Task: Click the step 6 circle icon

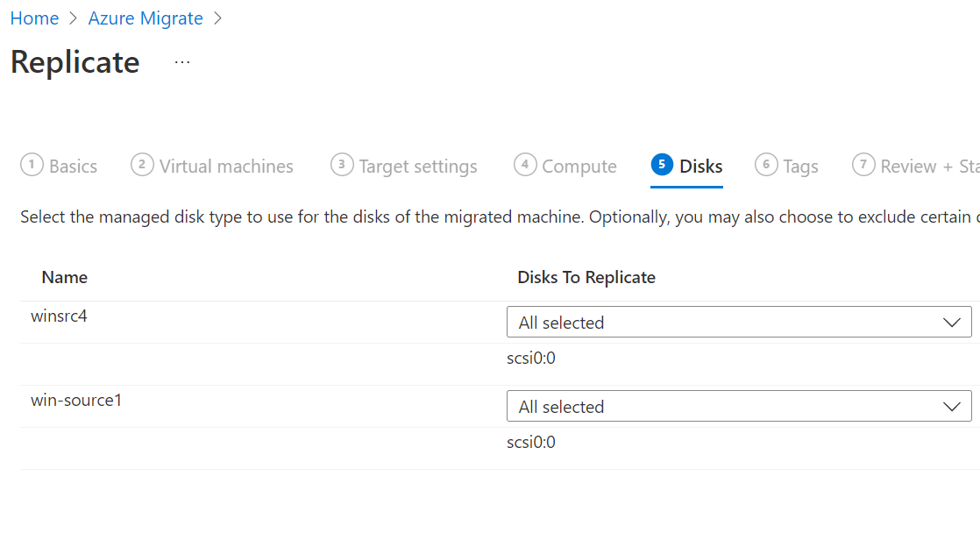Action: pyautogui.click(x=766, y=165)
